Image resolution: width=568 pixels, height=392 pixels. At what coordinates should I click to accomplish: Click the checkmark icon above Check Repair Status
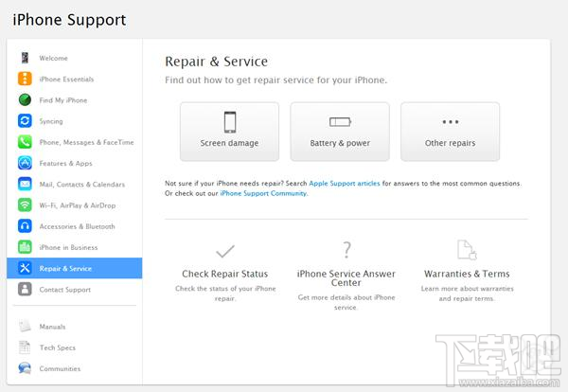225,251
